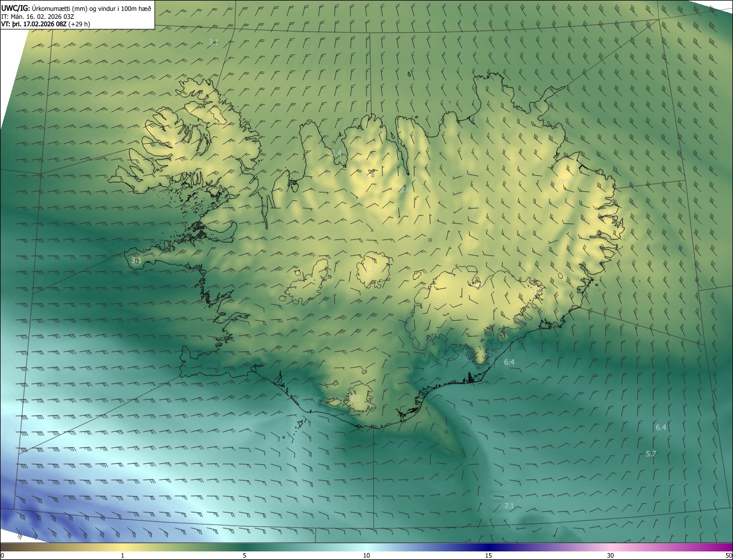Click the 10 tick label on the colour scale
The width and height of the screenshot is (733, 560).
click(x=366, y=555)
